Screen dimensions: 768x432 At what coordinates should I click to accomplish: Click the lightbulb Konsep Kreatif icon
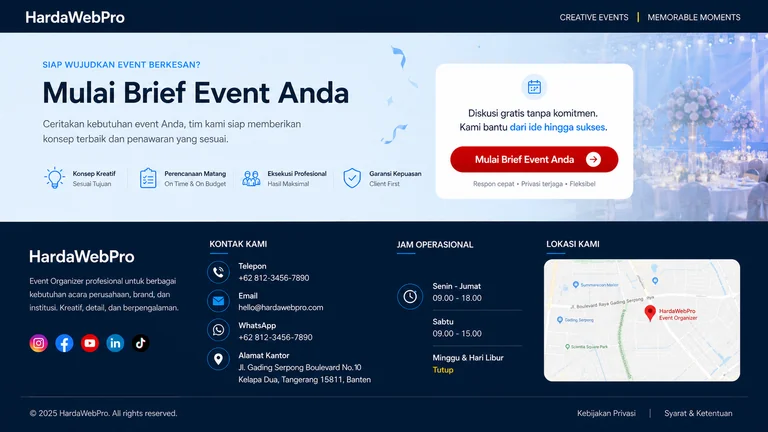pyautogui.click(x=55, y=178)
